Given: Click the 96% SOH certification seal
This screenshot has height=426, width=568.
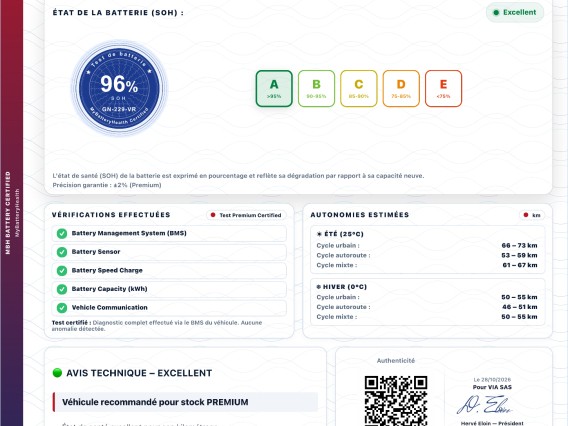Looking at the screenshot, I should pyautogui.click(x=119, y=88).
